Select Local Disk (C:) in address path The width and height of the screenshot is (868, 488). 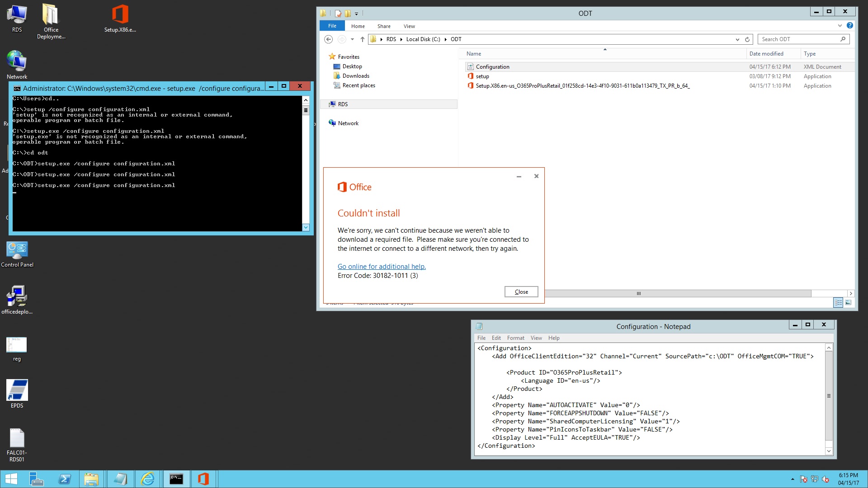click(x=423, y=39)
